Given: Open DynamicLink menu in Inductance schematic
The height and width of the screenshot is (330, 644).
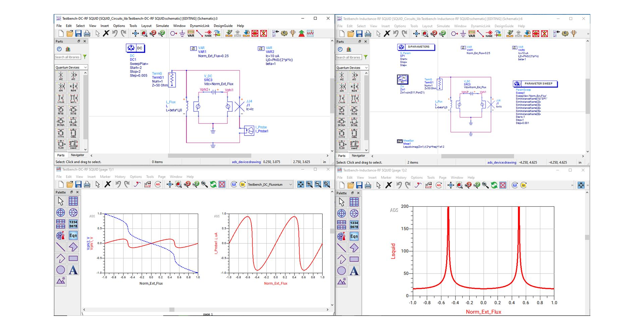Looking at the screenshot, I should (x=481, y=26).
